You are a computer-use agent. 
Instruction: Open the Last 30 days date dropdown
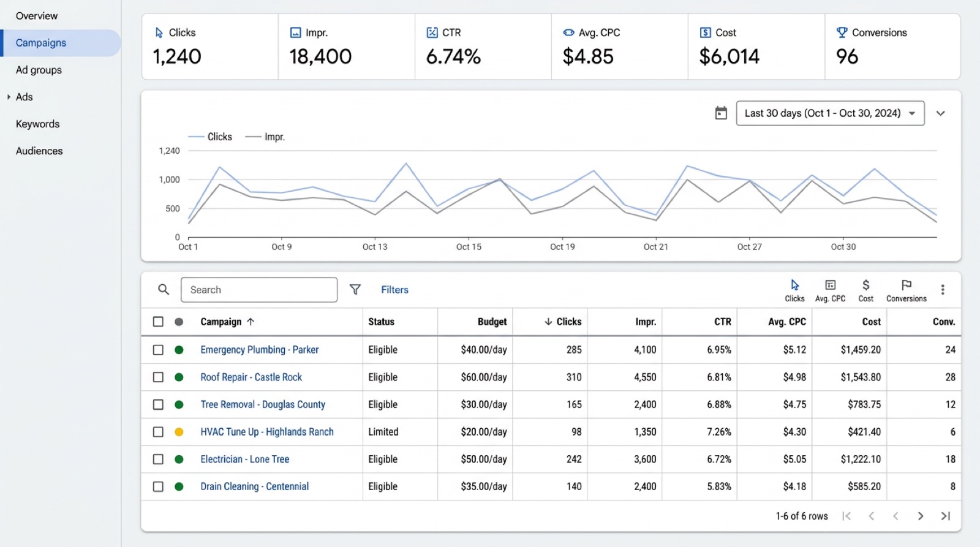pyautogui.click(x=830, y=113)
